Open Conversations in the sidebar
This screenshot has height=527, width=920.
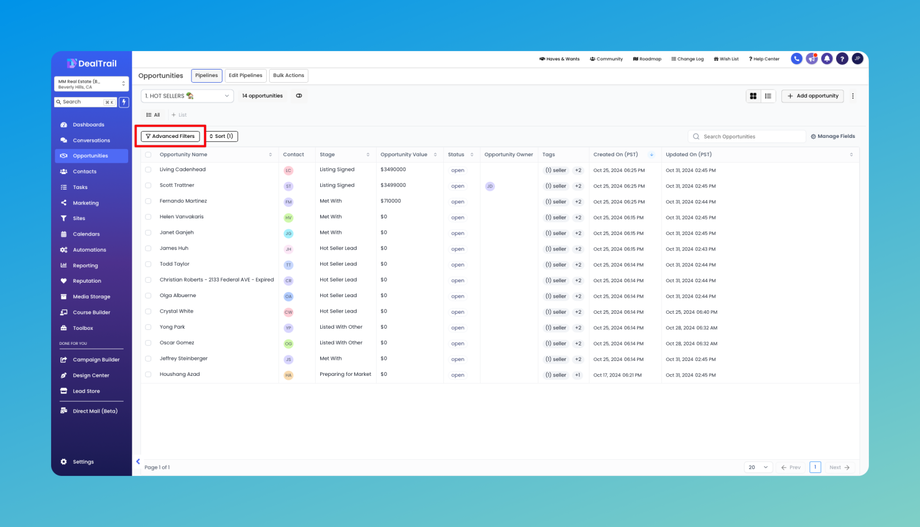[x=91, y=140]
